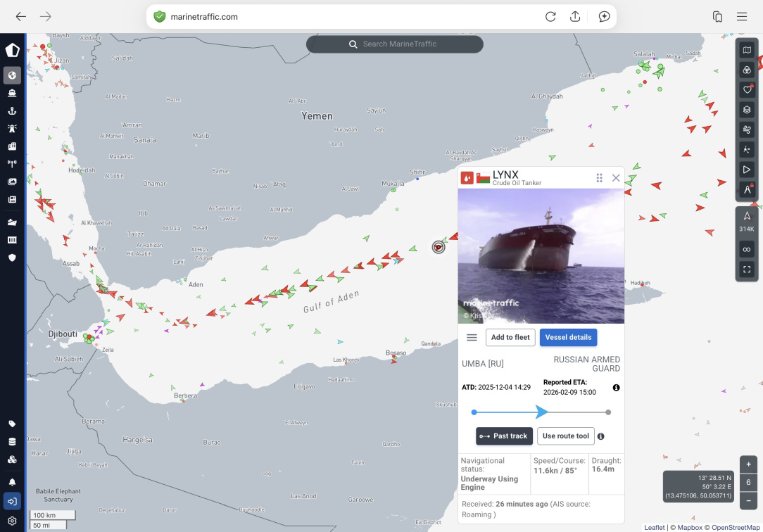The image size is (763, 532).
Task: Click Add to fleet button
Action: (510, 338)
